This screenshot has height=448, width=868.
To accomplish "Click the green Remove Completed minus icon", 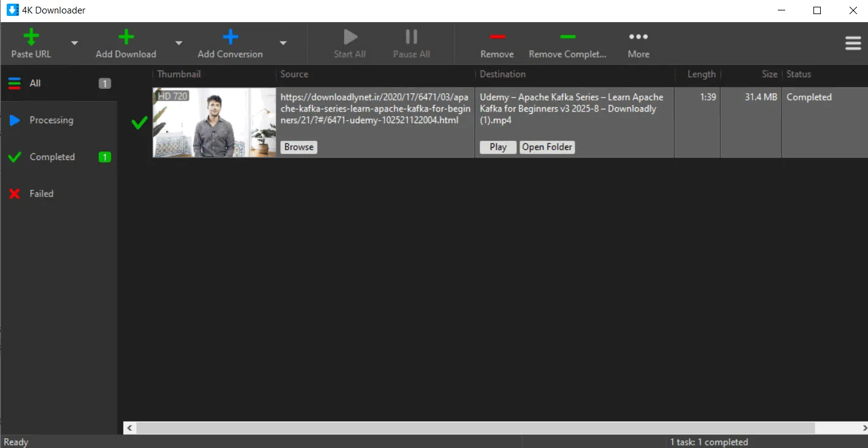I will (x=568, y=37).
